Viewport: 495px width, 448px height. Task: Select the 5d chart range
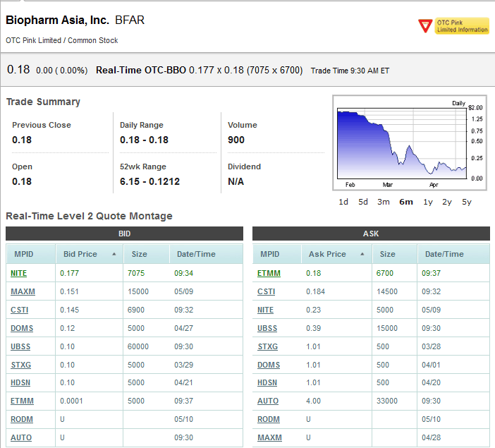click(x=362, y=202)
